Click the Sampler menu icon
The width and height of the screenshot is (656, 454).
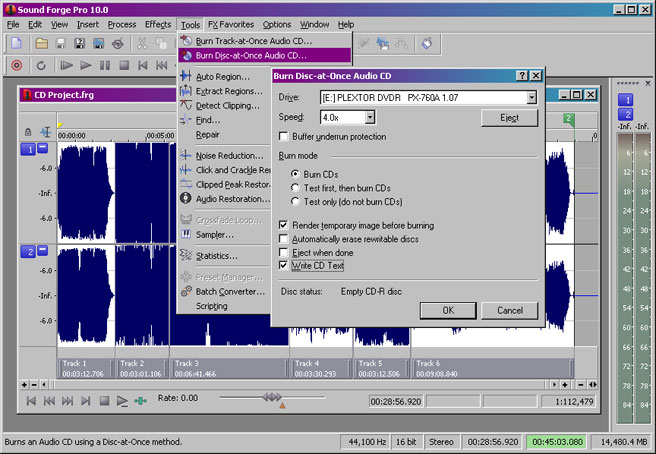pos(186,234)
